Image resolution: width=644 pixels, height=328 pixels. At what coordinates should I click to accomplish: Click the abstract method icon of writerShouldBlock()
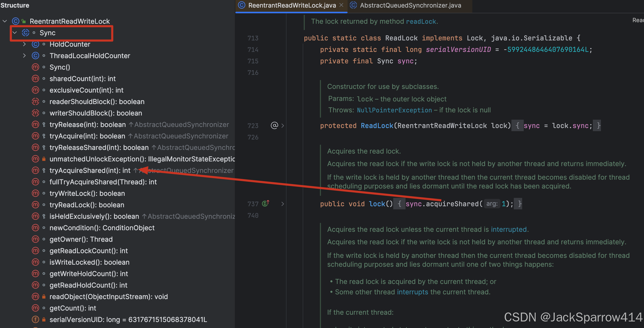[35, 113]
